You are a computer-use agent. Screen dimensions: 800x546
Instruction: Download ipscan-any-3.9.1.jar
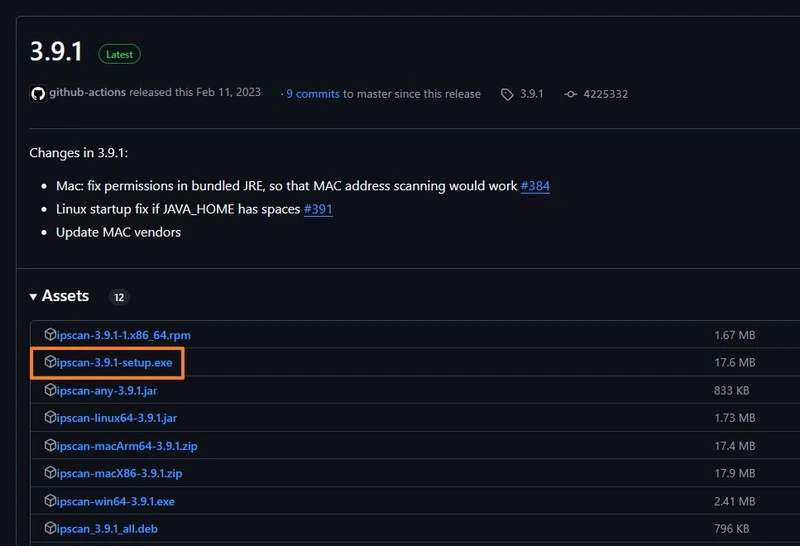[107, 391]
